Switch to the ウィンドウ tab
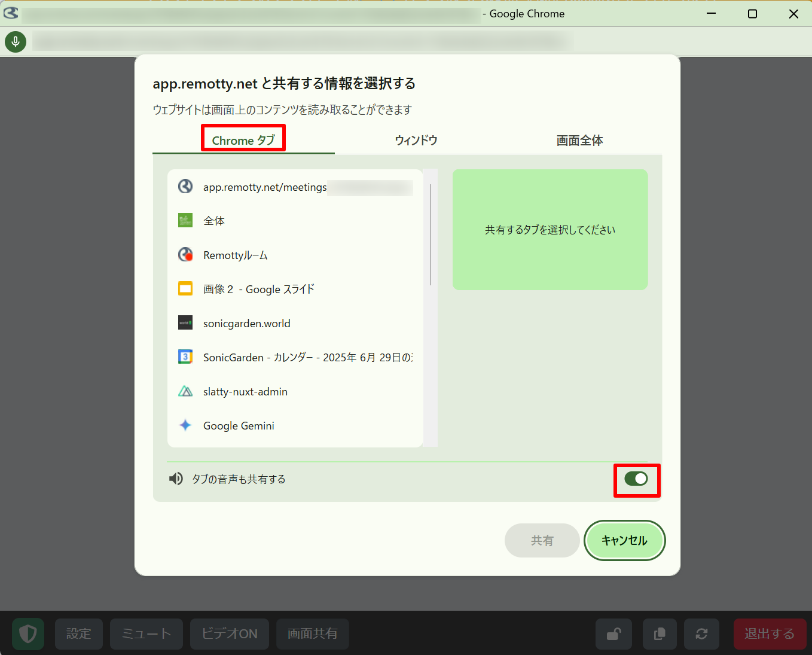Viewport: 812px width, 655px height. (x=416, y=140)
